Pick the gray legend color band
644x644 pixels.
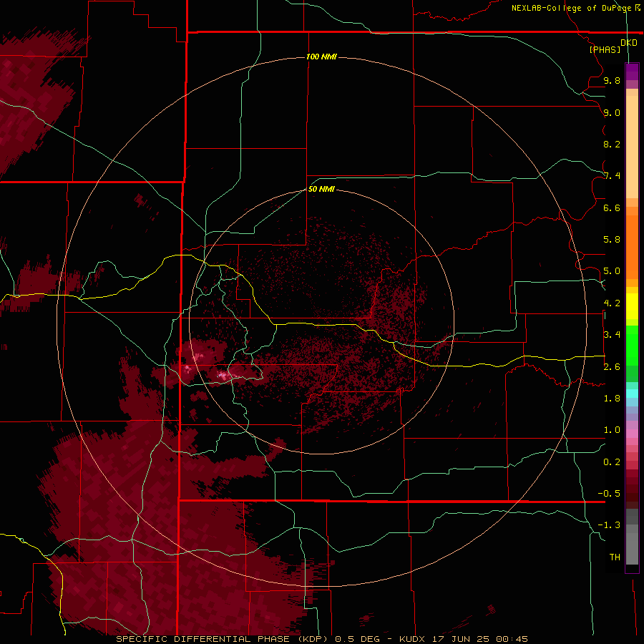[x=632, y=537]
